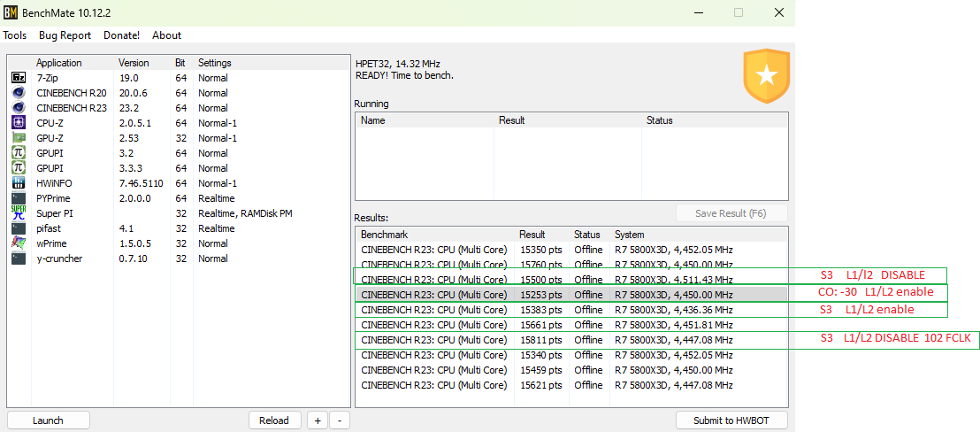980x432 pixels.
Task: Click the CPU-Z version 2.0.5.1 cell
Action: [x=134, y=122]
